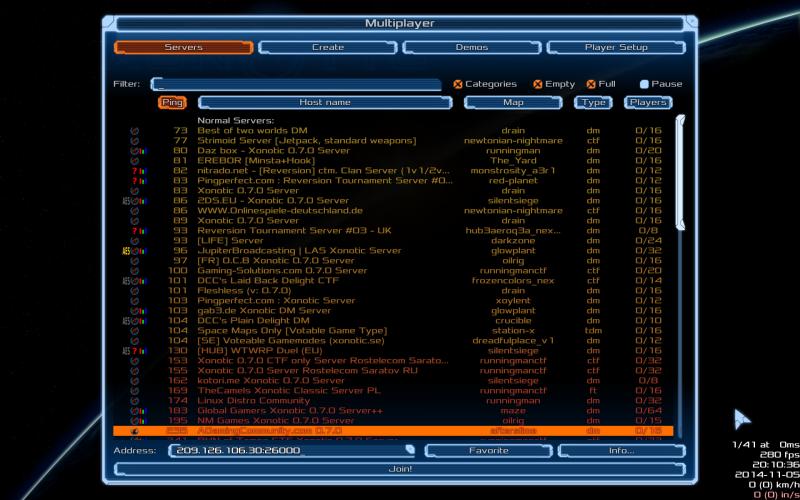Enable the Pause checkbox
The image size is (800, 500).
[x=644, y=84]
